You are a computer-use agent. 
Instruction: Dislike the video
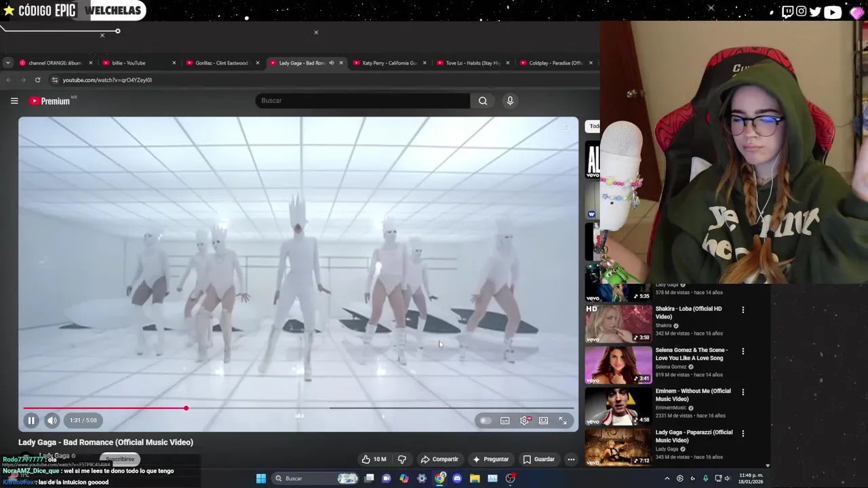point(402,460)
